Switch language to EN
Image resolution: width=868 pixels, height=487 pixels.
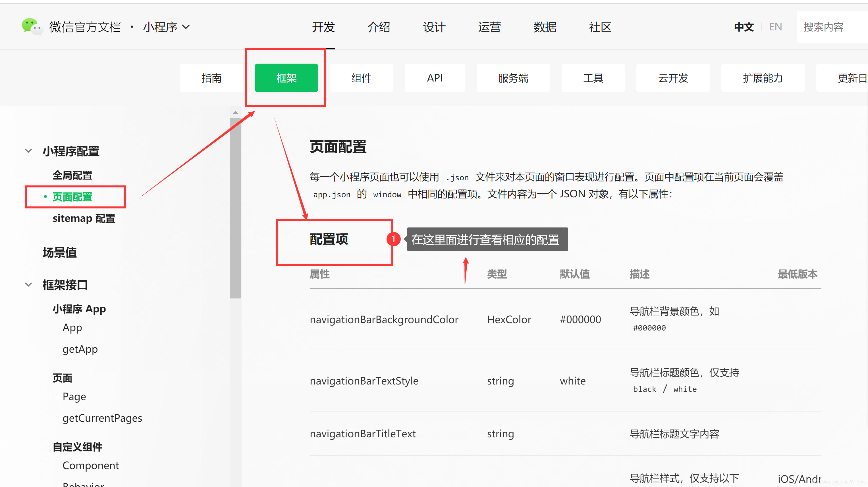(775, 27)
